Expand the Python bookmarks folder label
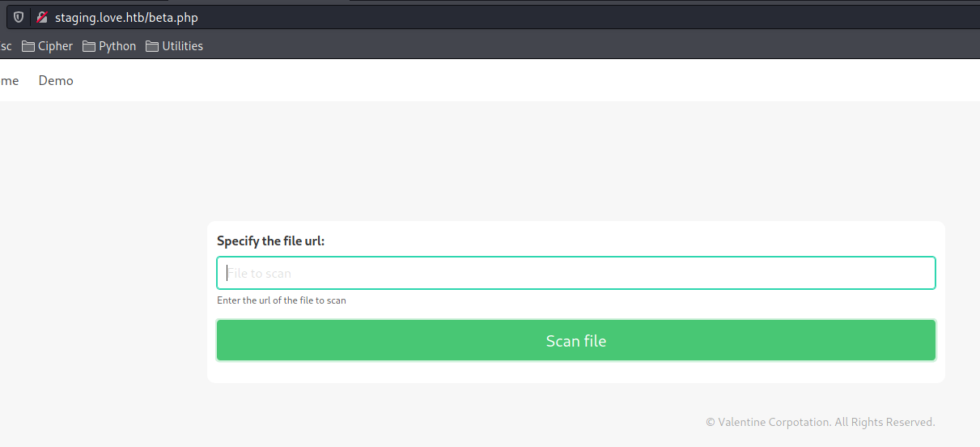This screenshot has width=980, height=447. 117,46
